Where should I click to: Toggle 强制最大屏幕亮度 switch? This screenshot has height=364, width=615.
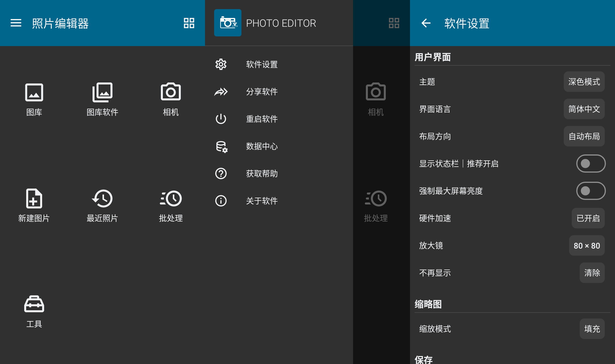pos(591,191)
